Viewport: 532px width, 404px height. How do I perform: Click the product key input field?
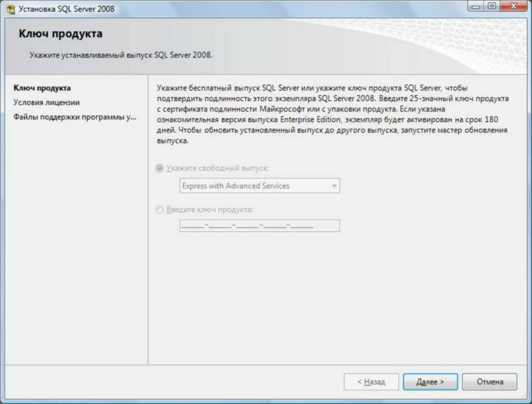coord(260,226)
